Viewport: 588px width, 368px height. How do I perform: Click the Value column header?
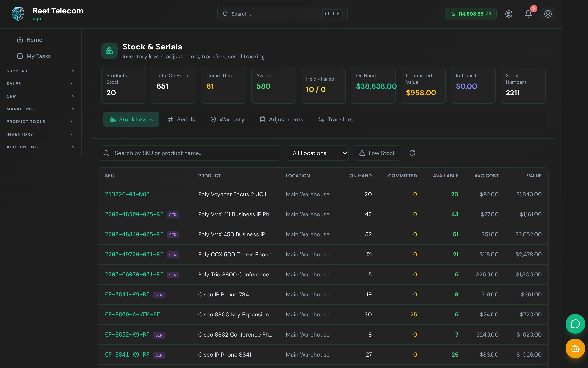click(534, 176)
